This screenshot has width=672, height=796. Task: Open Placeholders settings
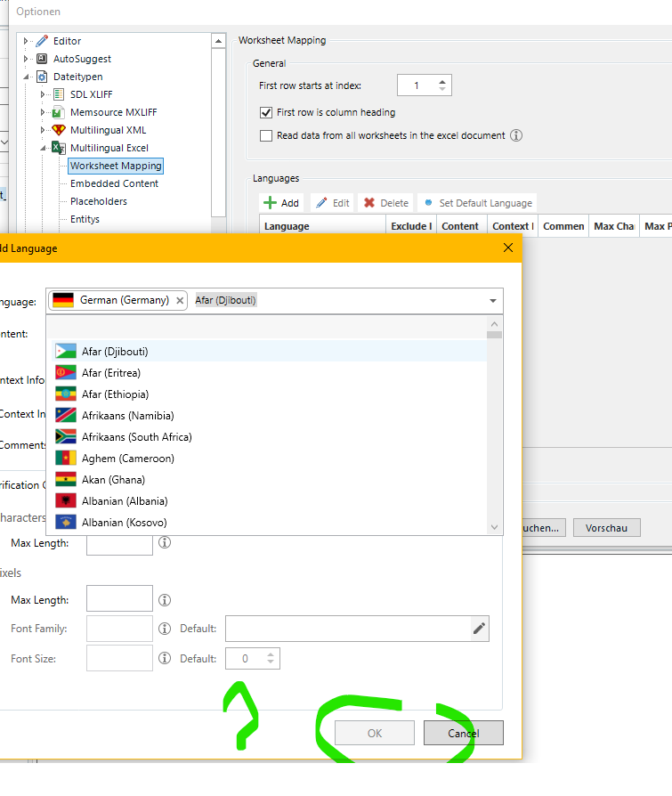click(99, 201)
